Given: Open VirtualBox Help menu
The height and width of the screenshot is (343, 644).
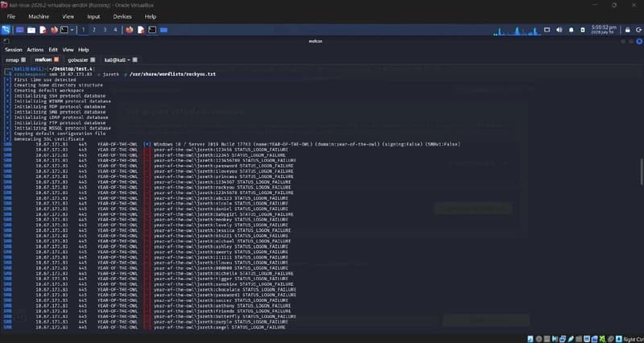Looking at the screenshot, I should [151, 17].
